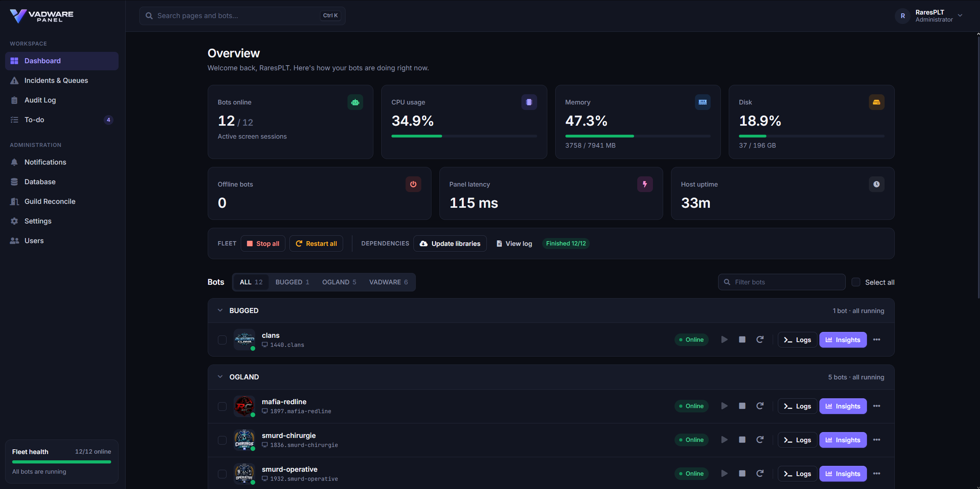Click the Panel latency bolt icon
Viewport: 980px width, 489px height.
tap(645, 184)
